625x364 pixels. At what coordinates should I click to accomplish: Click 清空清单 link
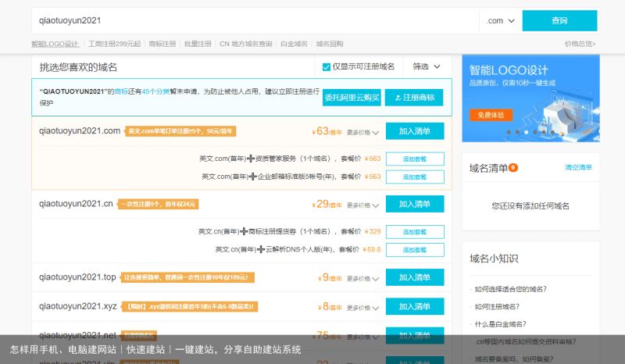(x=578, y=167)
